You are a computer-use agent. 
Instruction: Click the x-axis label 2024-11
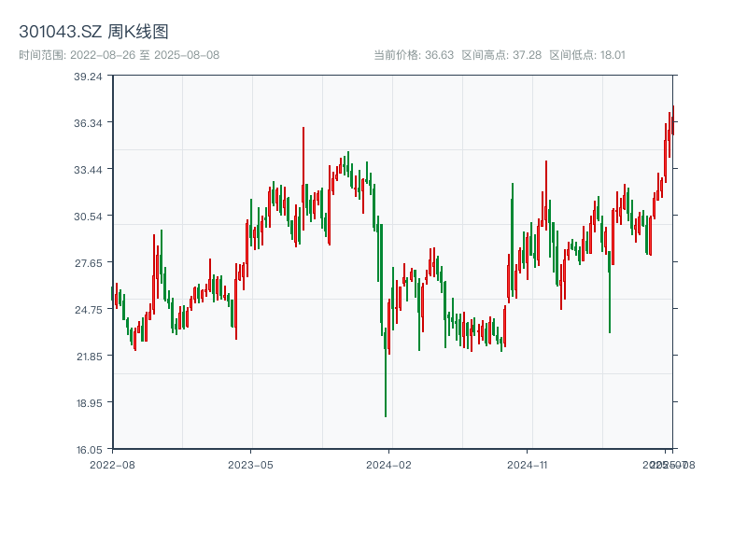(527, 465)
